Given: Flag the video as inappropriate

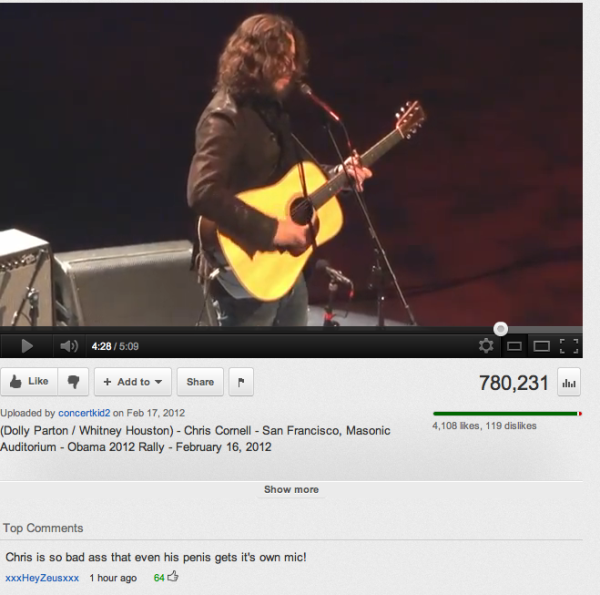Looking at the screenshot, I should 241,381.
